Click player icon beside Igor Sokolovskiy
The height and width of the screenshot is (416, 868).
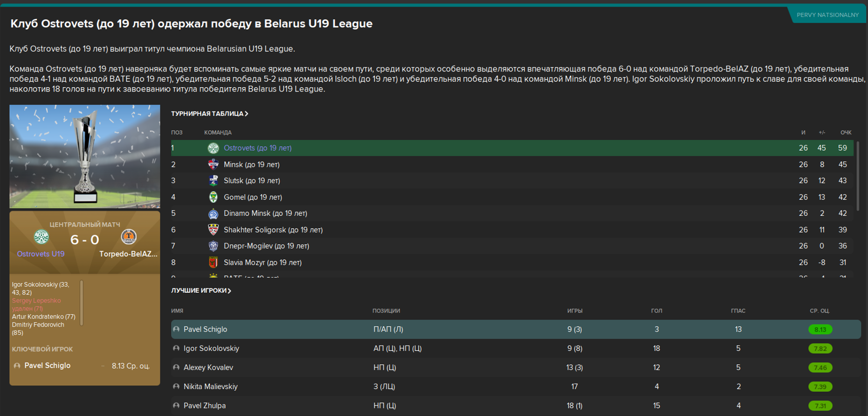(176, 349)
